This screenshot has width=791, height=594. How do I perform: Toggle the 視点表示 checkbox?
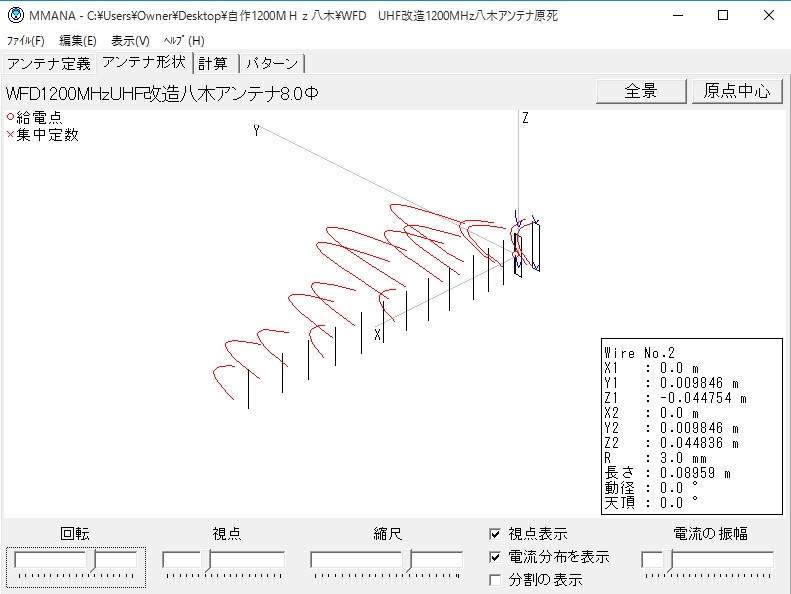(x=495, y=534)
